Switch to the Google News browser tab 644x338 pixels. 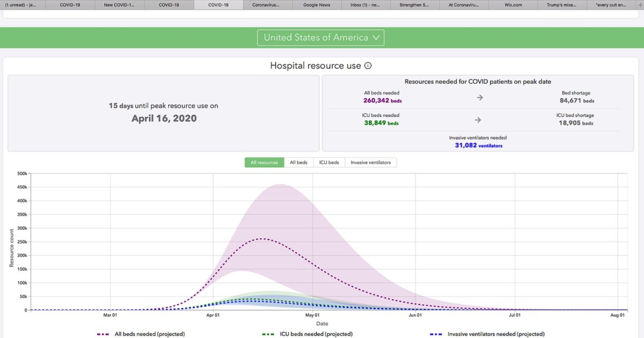click(317, 5)
